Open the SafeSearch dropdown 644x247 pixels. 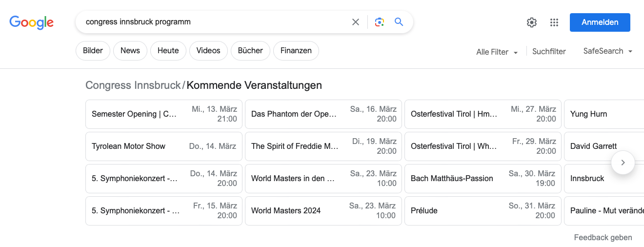coord(607,51)
